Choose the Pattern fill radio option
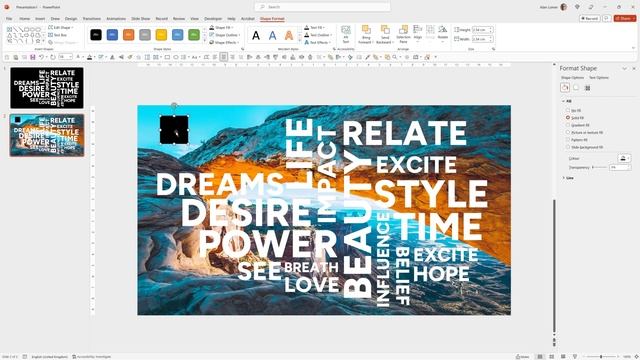 pyautogui.click(x=576, y=140)
